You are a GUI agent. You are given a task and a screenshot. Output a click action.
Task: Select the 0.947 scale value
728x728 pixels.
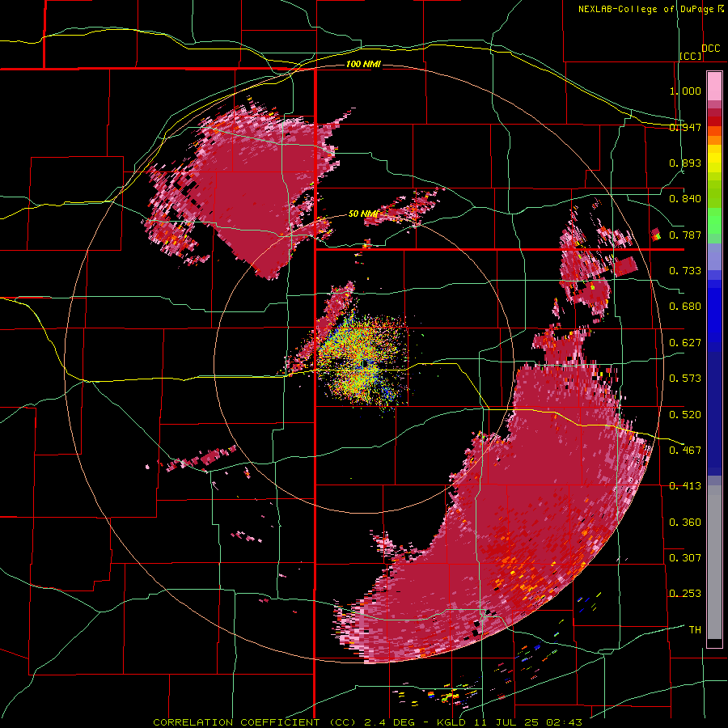click(685, 127)
